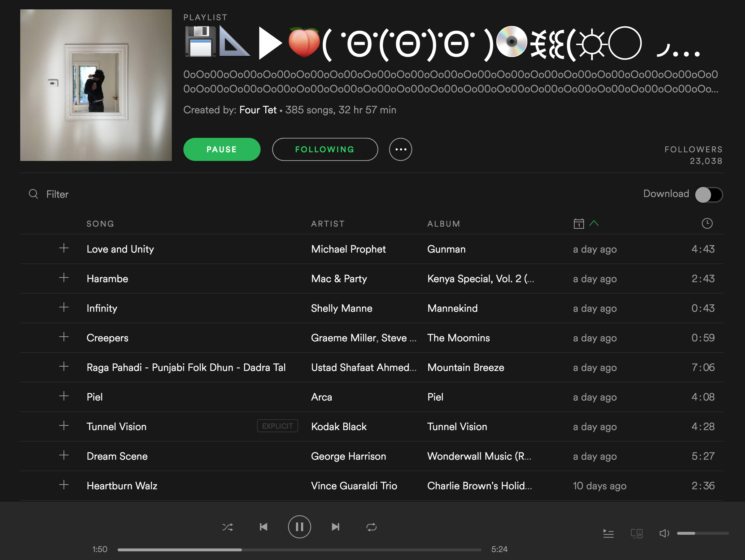Click the green PAUSE button
The width and height of the screenshot is (745, 560).
(x=222, y=149)
